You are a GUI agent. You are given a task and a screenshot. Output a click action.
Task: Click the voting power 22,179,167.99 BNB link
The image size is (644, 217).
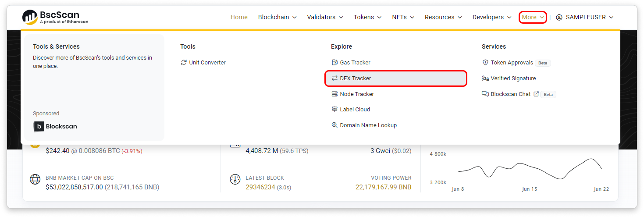click(x=383, y=187)
